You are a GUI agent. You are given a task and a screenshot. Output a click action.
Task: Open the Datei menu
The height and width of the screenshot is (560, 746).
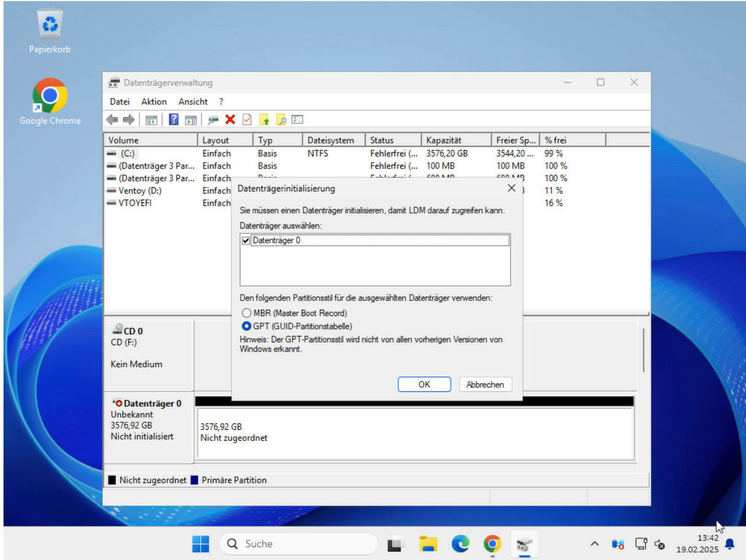[x=120, y=101]
